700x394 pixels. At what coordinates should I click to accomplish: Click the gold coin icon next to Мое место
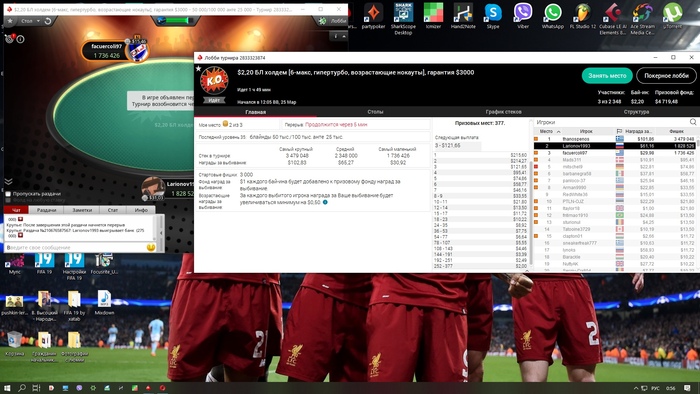click(225, 124)
